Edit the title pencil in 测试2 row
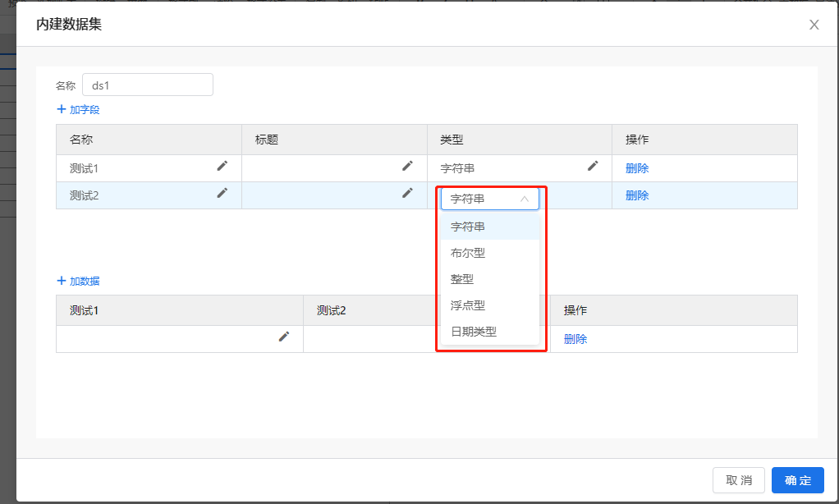This screenshot has height=504, width=839. (407, 193)
